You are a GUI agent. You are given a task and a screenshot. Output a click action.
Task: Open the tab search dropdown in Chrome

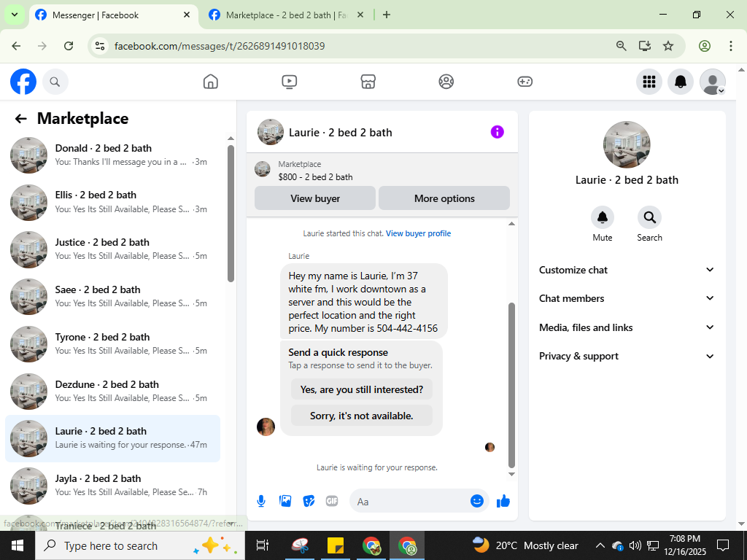pos(15,15)
